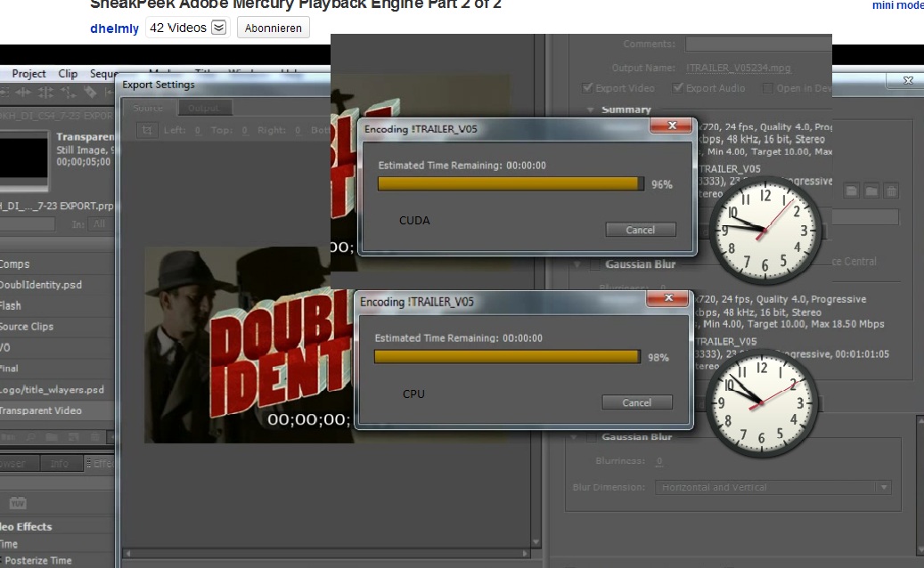Image resolution: width=924 pixels, height=568 pixels.
Task: Click the tag marker icon in top toolbar
Action: [90, 92]
